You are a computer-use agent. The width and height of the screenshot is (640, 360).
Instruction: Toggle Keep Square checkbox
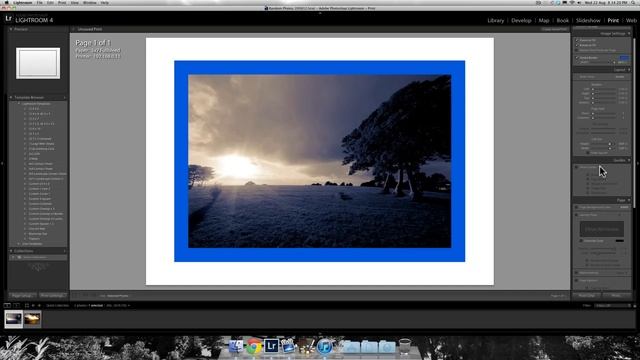588,153
